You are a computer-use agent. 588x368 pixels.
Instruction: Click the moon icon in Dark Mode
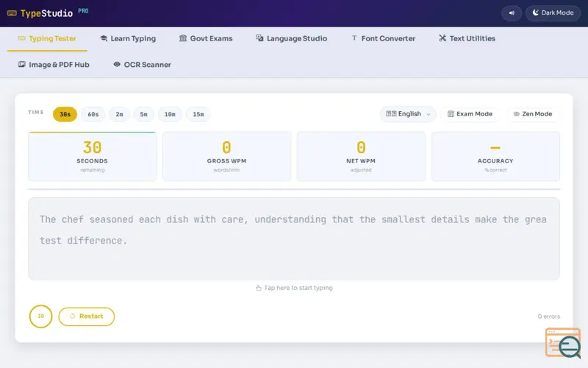click(536, 13)
